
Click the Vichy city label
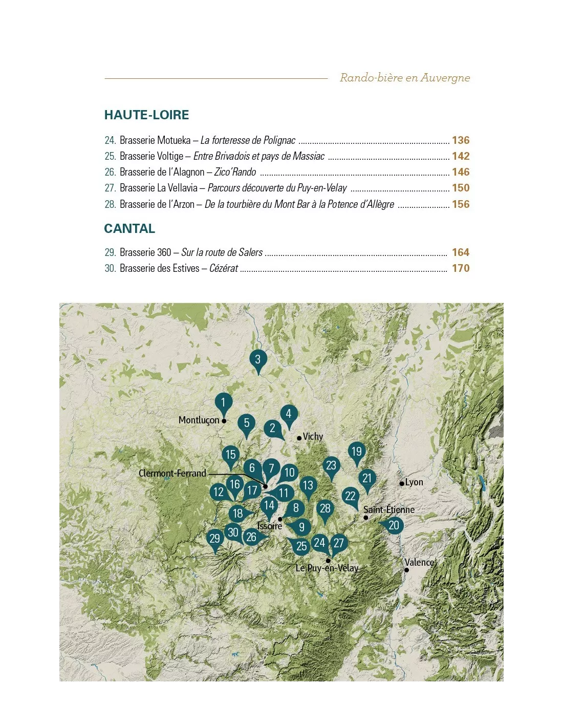[x=313, y=436]
